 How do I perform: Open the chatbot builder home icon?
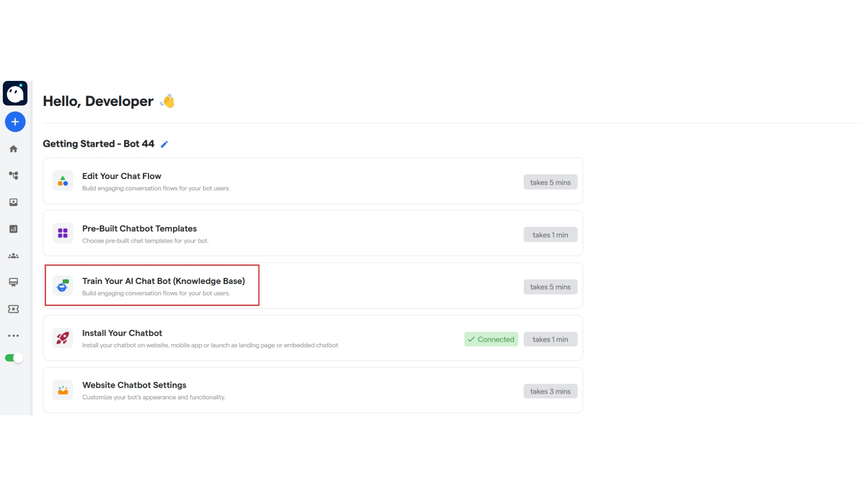point(13,148)
